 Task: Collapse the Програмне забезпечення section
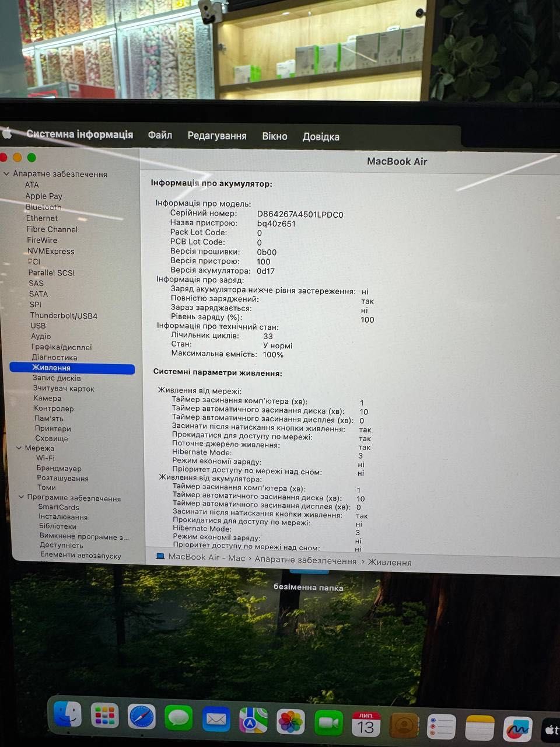(x=21, y=497)
